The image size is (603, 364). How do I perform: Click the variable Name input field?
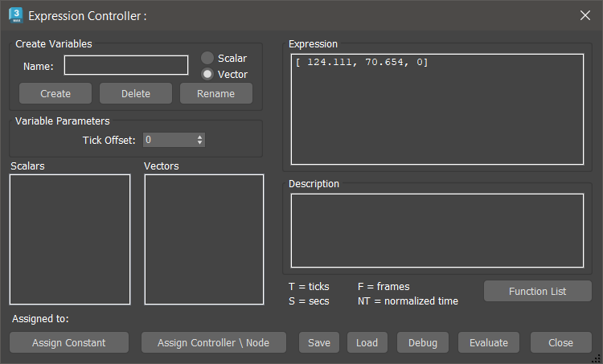tap(126, 65)
